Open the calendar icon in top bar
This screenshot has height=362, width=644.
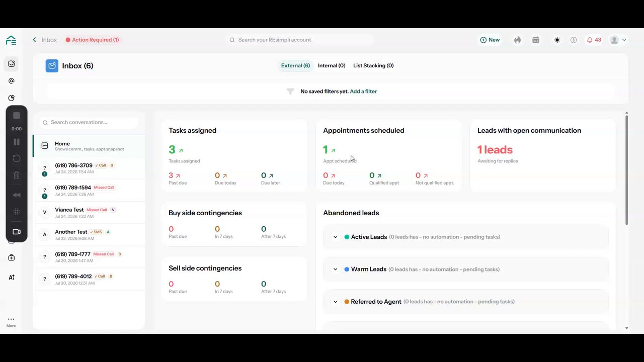[536, 40]
